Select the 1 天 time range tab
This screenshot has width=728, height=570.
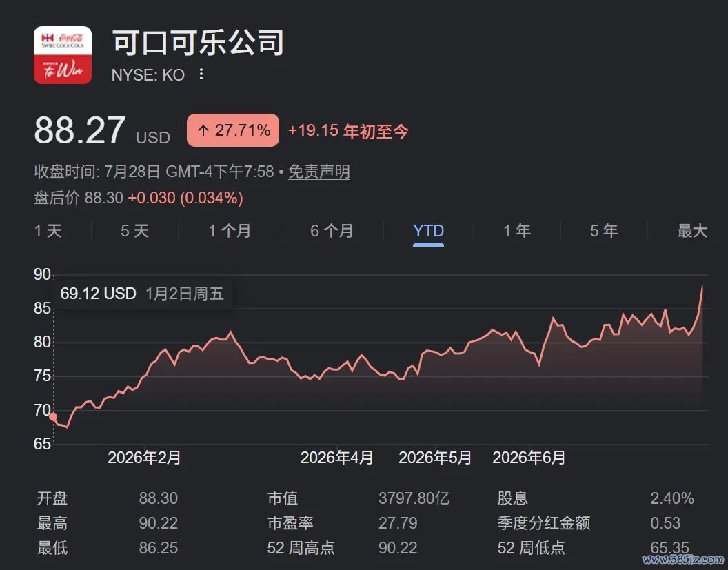pyautogui.click(x=48, y=231)
